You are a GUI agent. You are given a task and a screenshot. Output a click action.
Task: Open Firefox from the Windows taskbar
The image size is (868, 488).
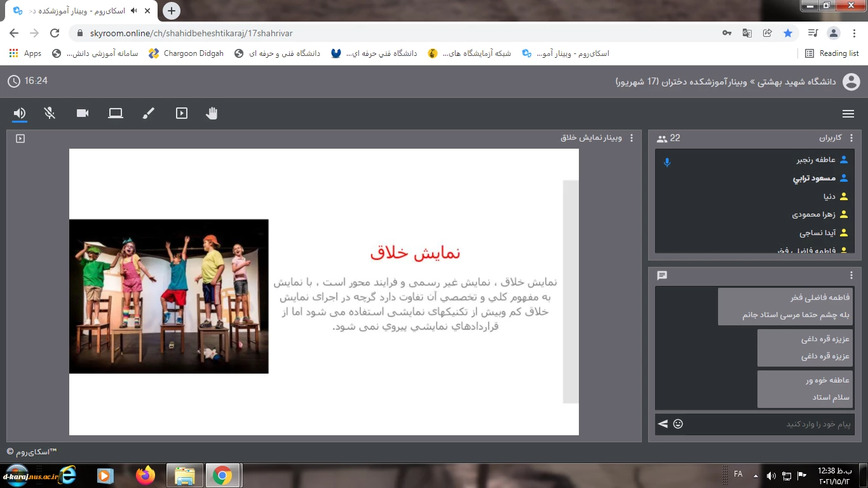(x=146, y=475)
